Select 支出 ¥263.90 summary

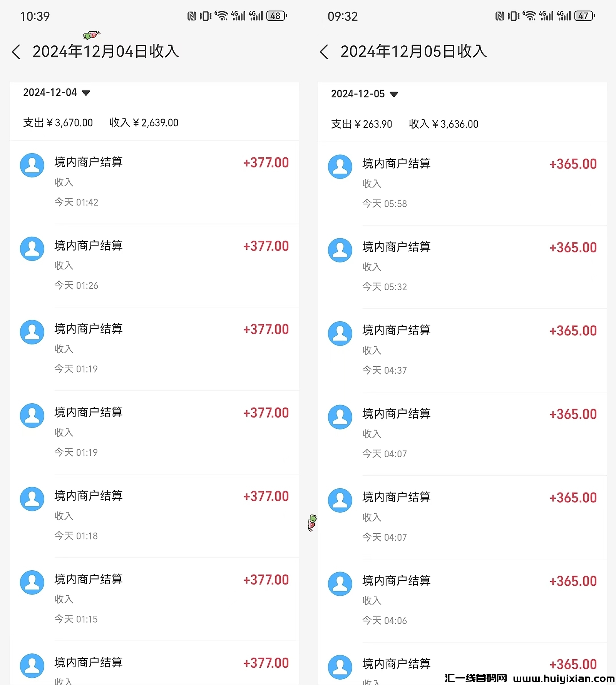[x=362, y=124]
